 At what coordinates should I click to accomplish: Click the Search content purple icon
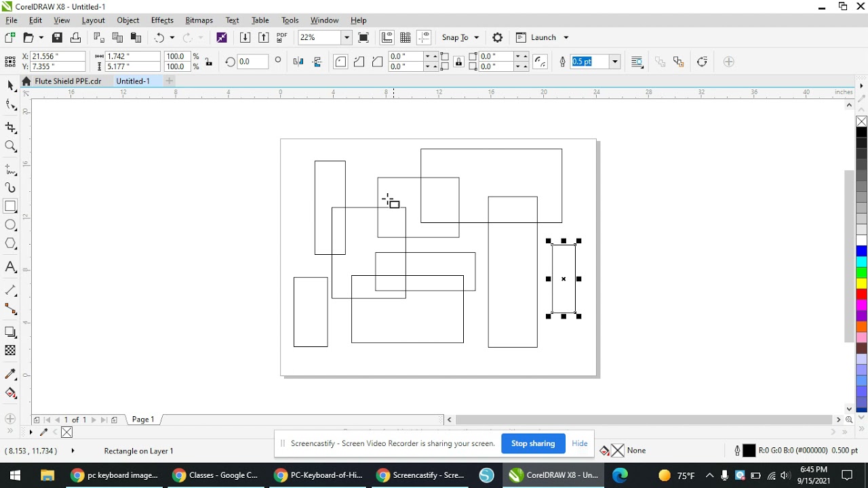(222, 37)
